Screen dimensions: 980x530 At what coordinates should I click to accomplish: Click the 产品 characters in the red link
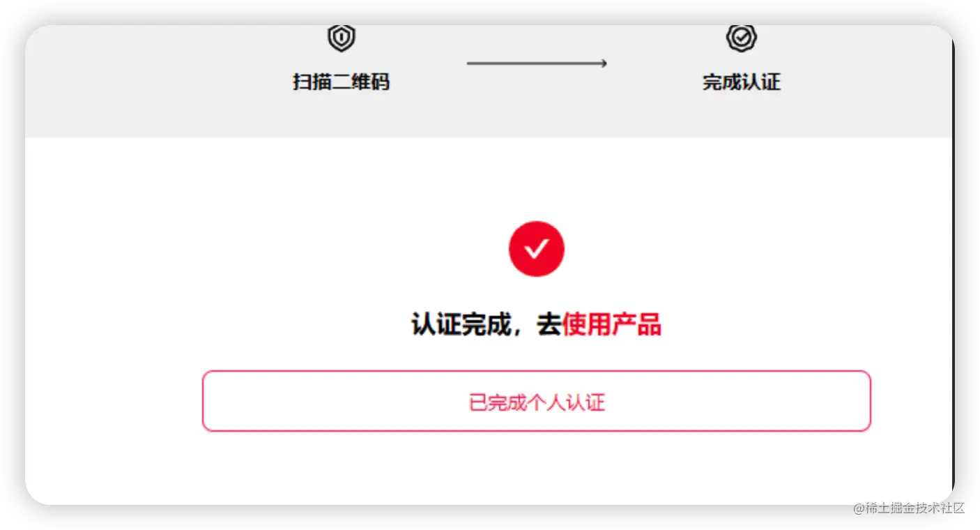(x=636, y=324)
